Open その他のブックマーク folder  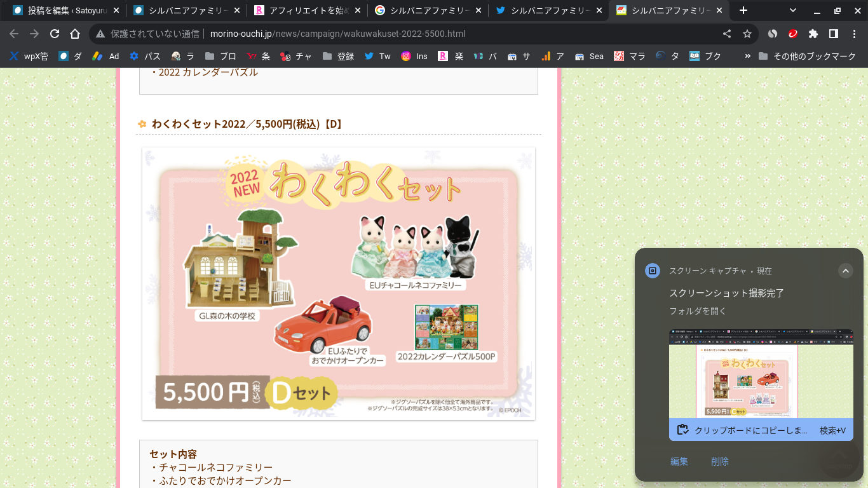coord(808,56)
